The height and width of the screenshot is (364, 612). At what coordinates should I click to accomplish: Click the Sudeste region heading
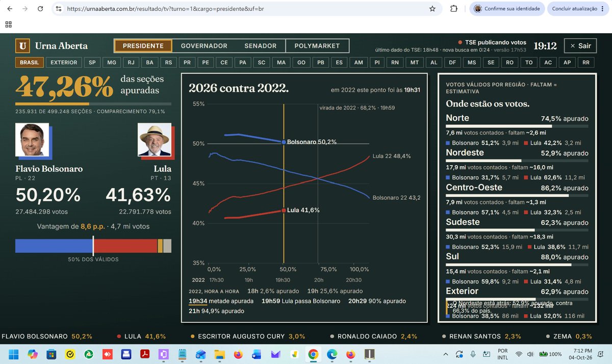[x=463, y=222]
